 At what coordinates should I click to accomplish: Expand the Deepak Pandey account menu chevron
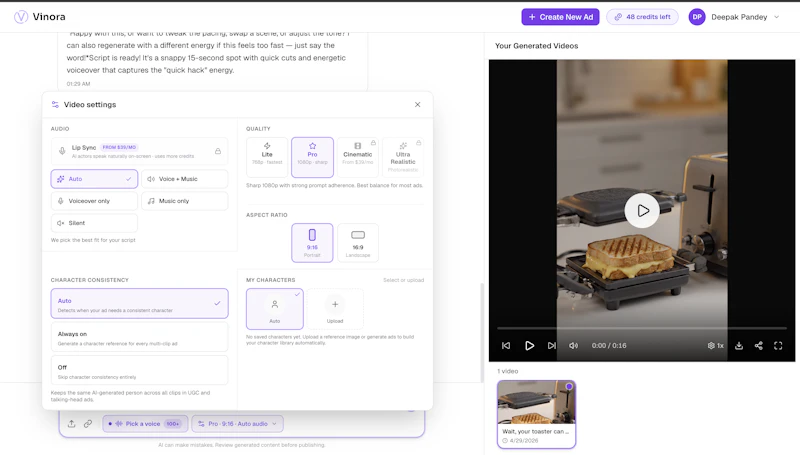pyautogui.click(x=777, y=17)
